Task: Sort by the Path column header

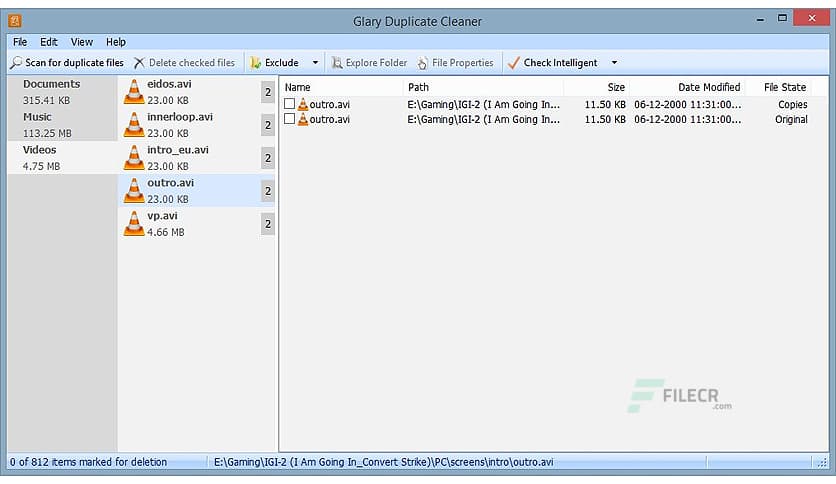Action: click(x=484, y=87)
